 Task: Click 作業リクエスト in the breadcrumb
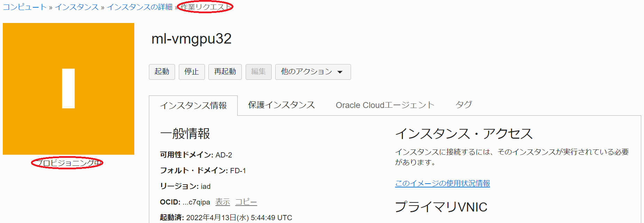205,7
